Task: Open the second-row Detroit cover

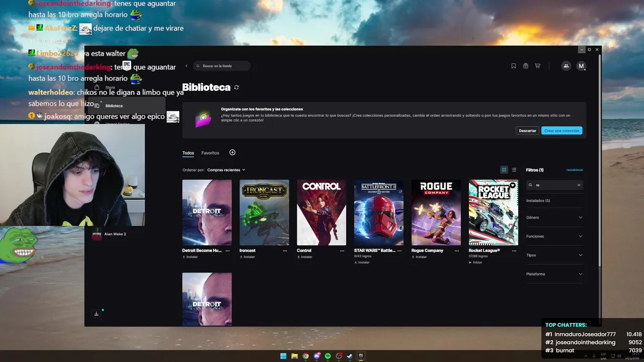Action: 207,299
